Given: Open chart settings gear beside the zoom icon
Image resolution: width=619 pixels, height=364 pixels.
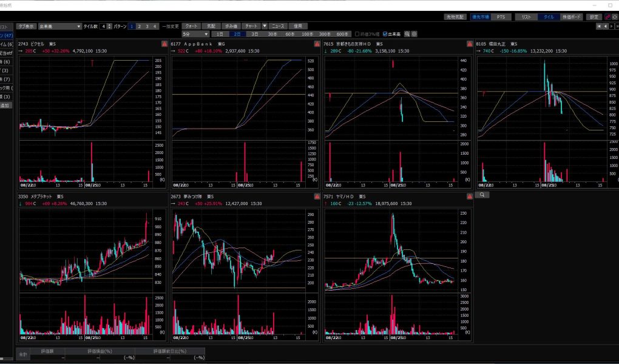Looking at the screenshot, I should click(x=414, y=34).
